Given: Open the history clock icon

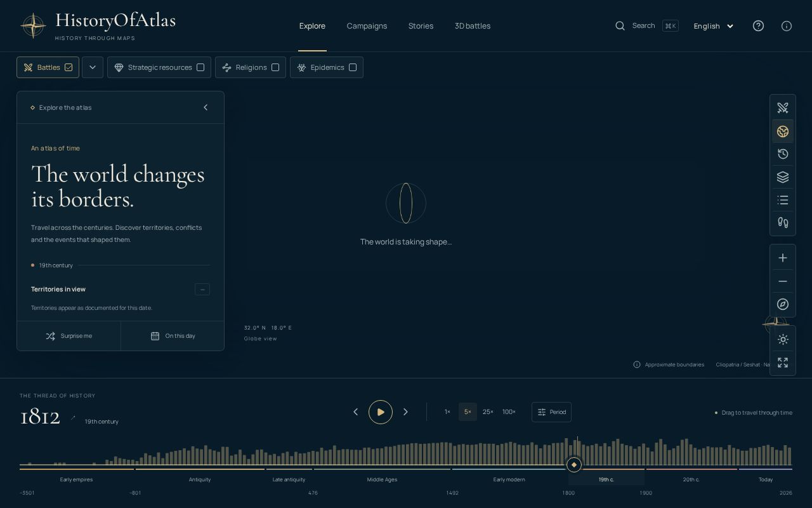Looking at the screenshot, I should coord(783,154).
